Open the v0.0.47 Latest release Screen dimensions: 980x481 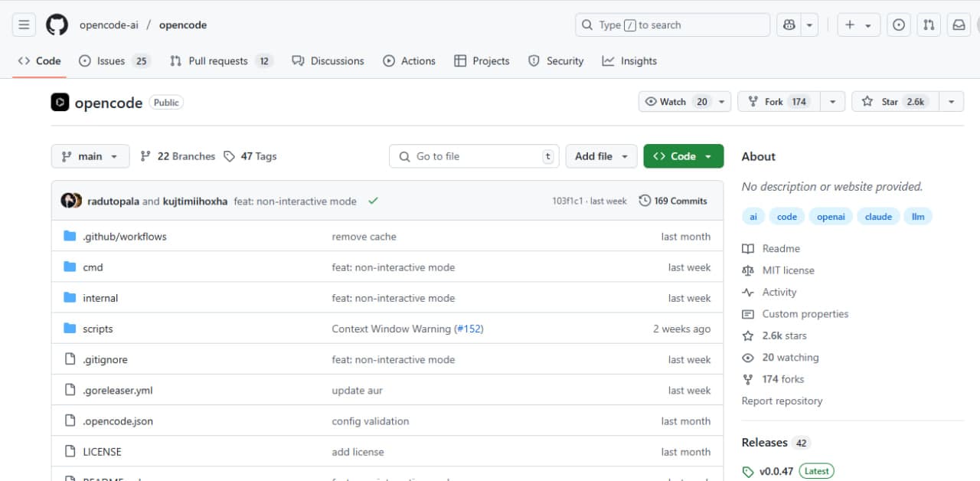click(788, 471)
